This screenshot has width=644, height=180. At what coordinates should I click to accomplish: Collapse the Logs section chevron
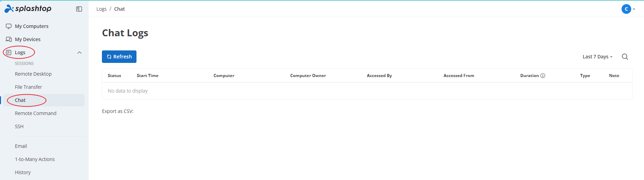pos(79,53)
